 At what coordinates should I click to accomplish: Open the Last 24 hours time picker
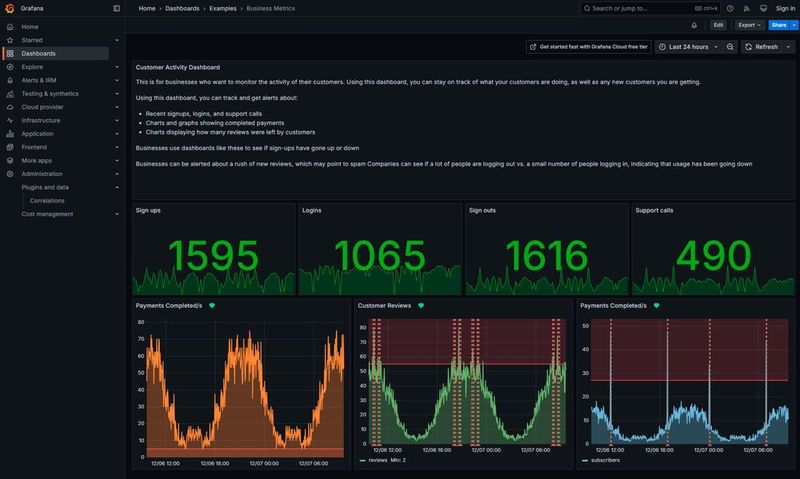[x=688, y=47]
